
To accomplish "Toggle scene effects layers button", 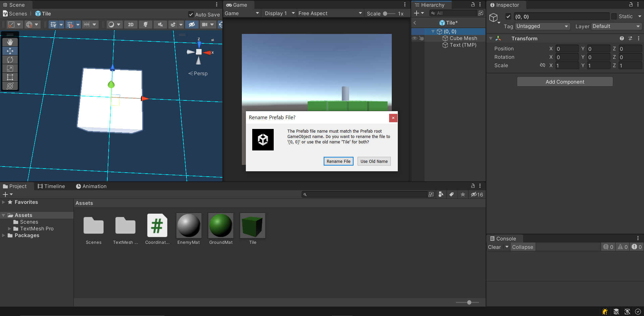I will coord(173,25).
